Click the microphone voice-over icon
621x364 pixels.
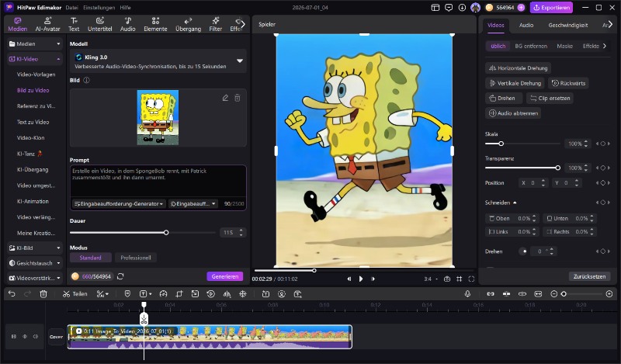[x=467, y=293]
